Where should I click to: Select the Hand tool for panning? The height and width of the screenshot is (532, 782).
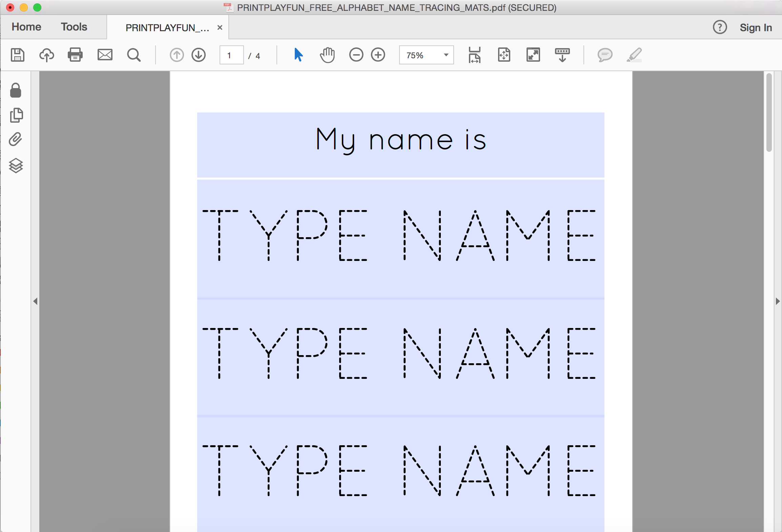tap(327, 55)
